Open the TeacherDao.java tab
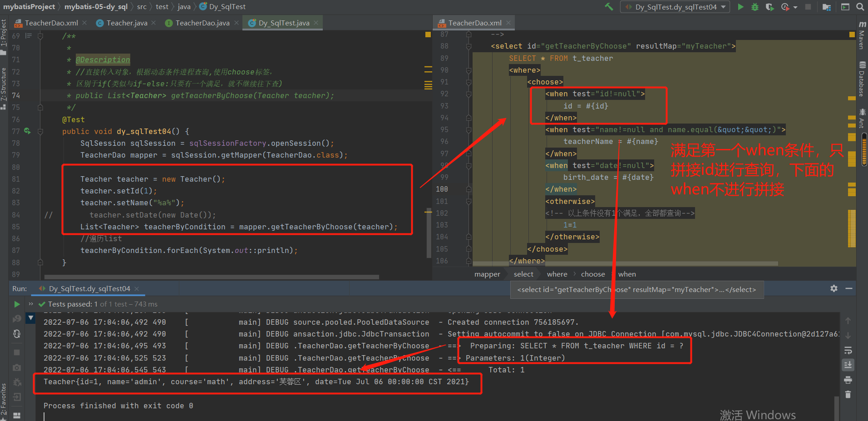868x421 pixels. coord(202,23)
